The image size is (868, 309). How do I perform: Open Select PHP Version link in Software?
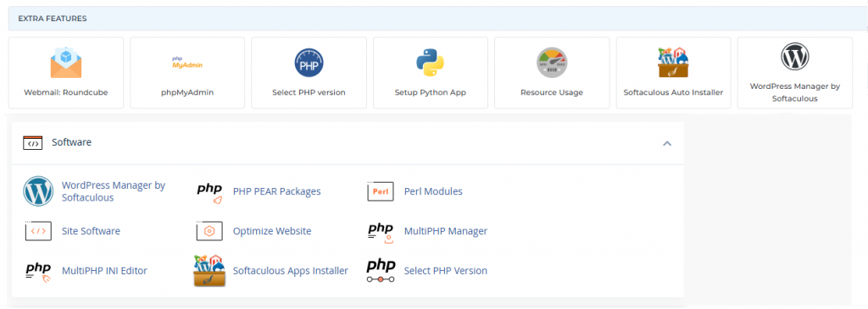tap(446, 271)
